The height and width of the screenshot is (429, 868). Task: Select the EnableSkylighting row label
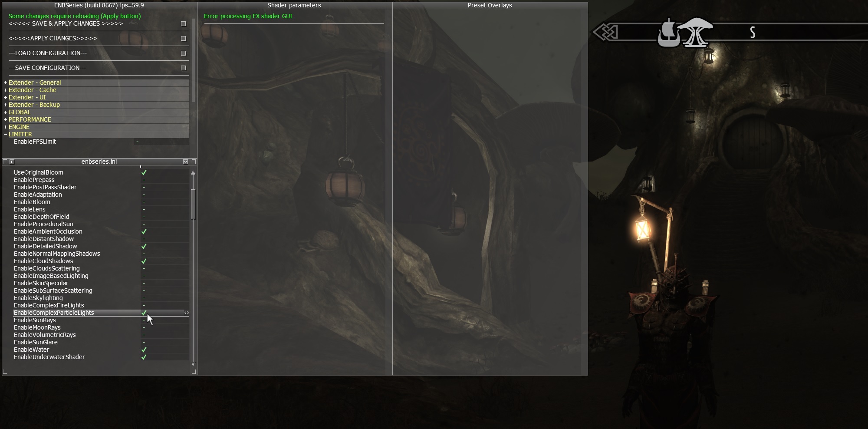click(x=38, y=298)
